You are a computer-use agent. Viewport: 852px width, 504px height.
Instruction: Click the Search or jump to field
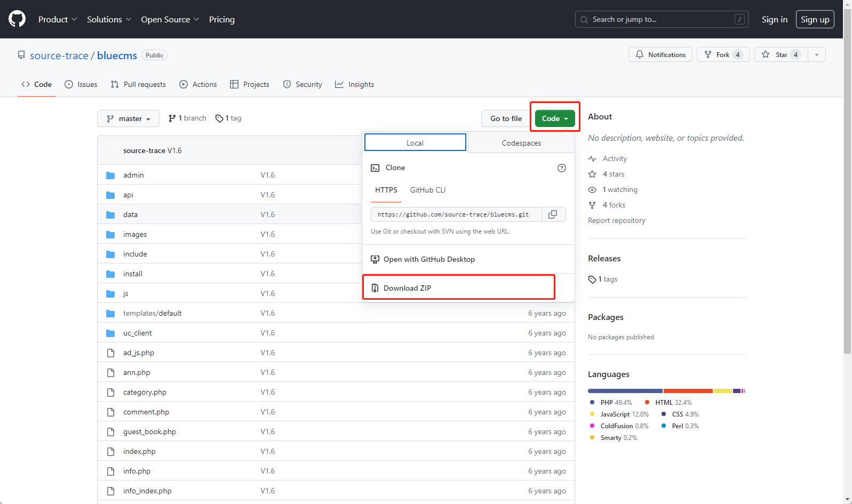coord(662,20)
